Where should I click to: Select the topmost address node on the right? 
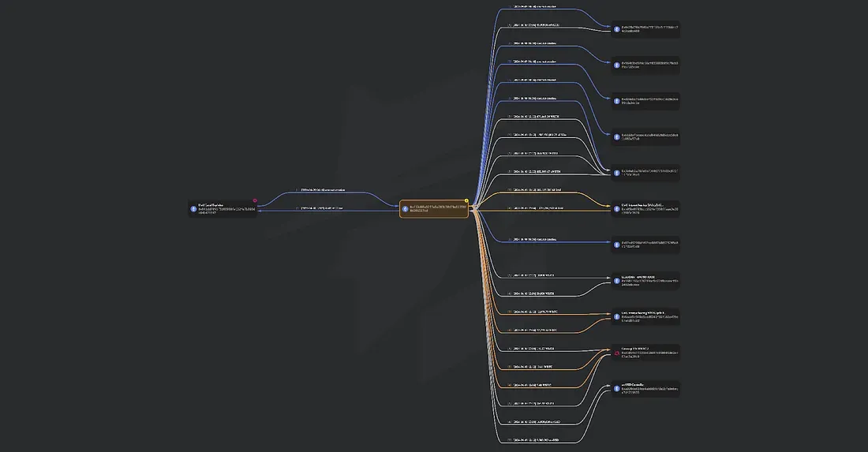coord(645,29)
